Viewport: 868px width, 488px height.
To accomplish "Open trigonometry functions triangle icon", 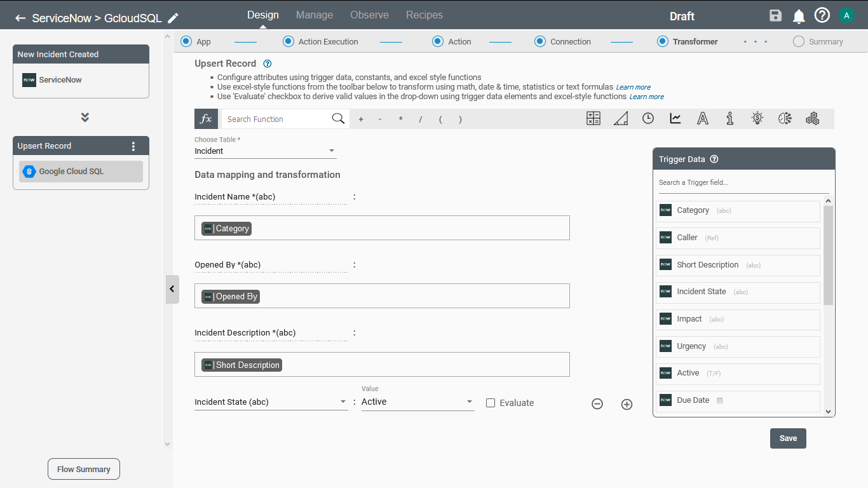I will click(621, 118).
